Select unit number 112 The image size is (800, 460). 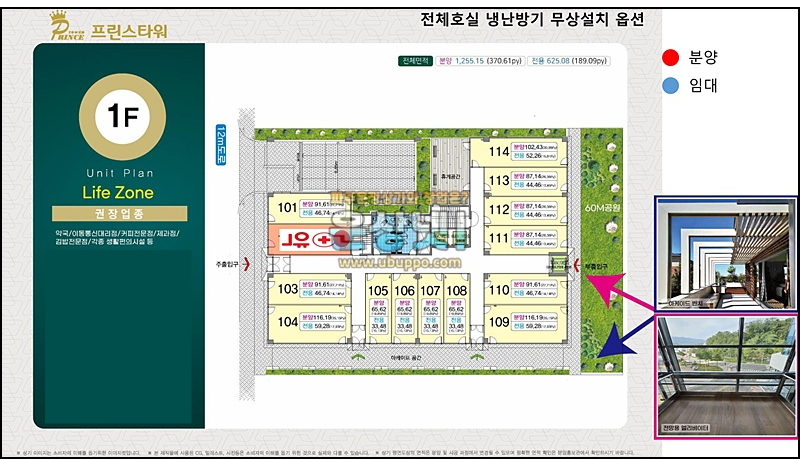tap(499, 209)
